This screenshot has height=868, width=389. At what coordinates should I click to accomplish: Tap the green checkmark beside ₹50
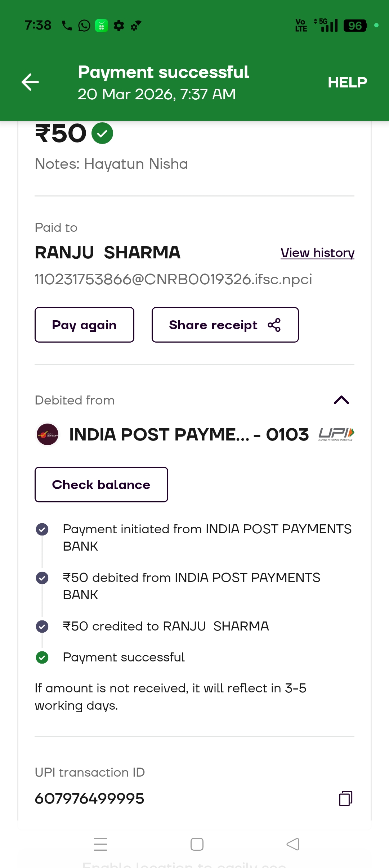[x=102, y=133]
